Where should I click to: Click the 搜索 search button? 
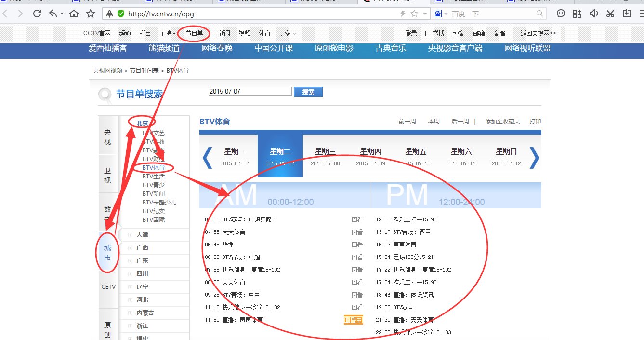(308, 92)
